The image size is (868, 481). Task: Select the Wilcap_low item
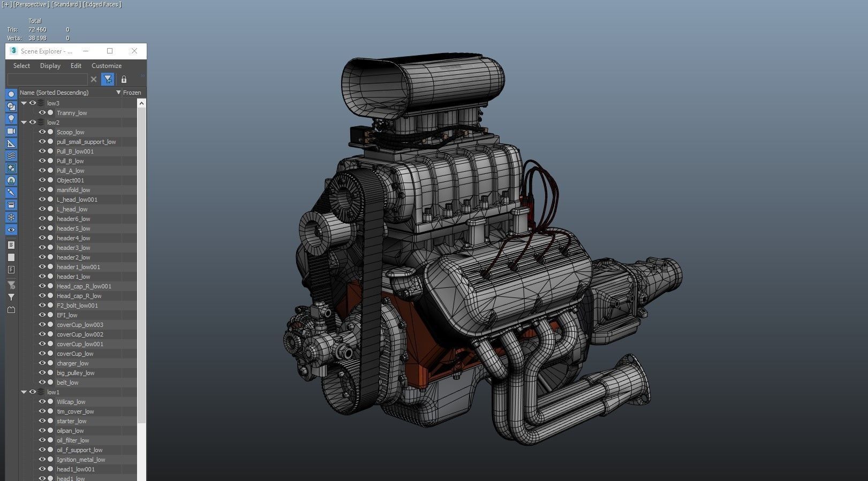(x=71, y=402)
